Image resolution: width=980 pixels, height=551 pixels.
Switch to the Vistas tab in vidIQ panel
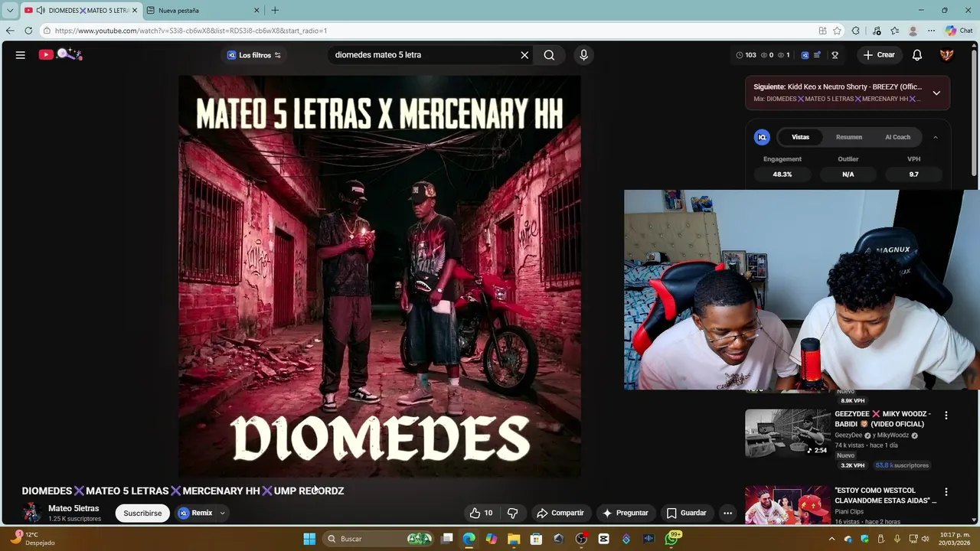click(x=800, y=137)
